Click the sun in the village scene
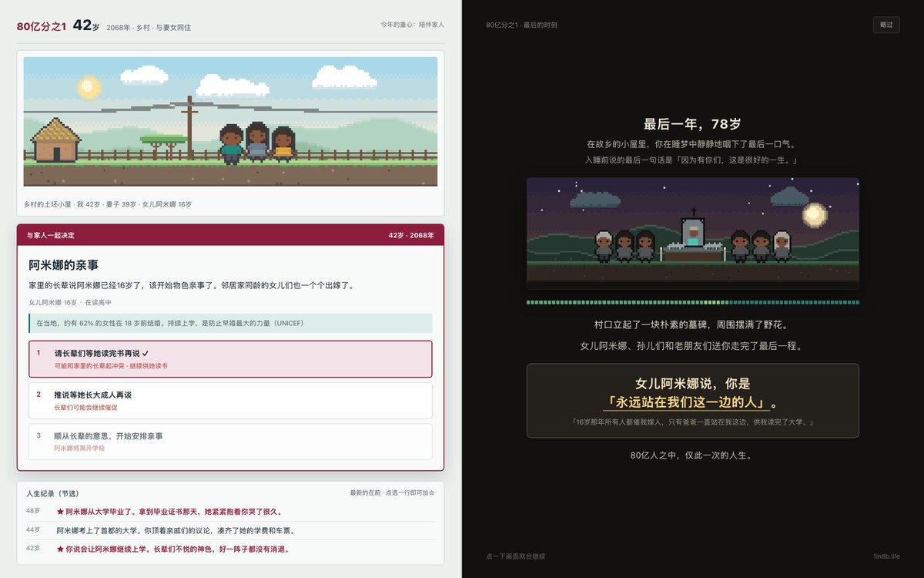This screenshot has width=924, height=578. [x=89, y=86]
